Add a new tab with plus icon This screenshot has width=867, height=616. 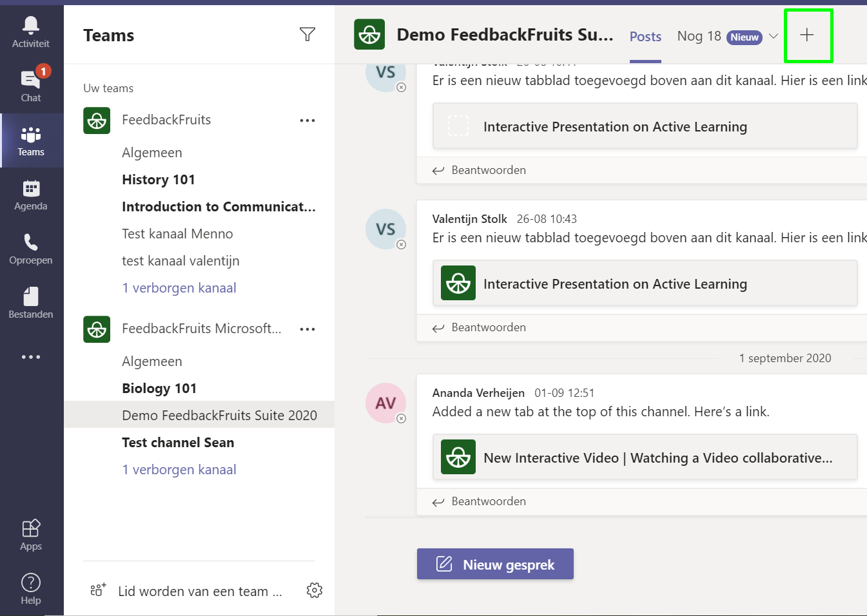pyautogui.click(x=807, y=35)
